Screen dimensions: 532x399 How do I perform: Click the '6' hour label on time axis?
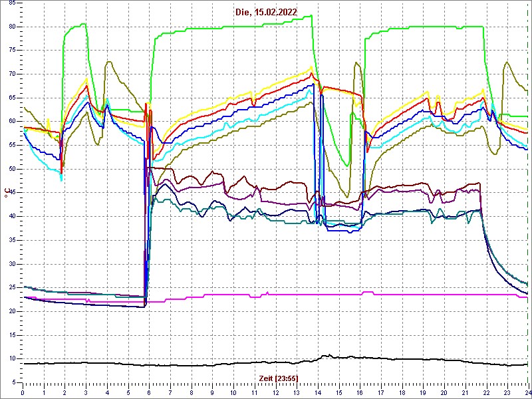(149, 392)
